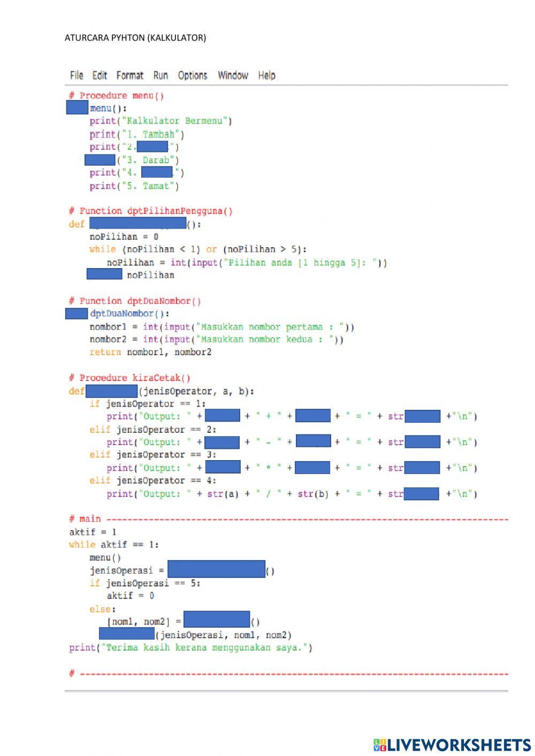Screen dimensions: 535x756
Task: Open the Options menu
Action: [x=193, y=75]
